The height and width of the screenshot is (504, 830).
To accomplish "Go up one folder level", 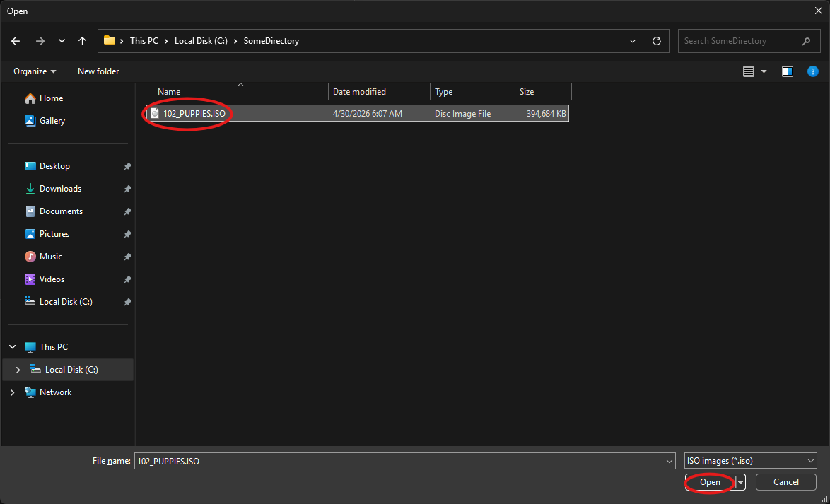I will 82,41.
